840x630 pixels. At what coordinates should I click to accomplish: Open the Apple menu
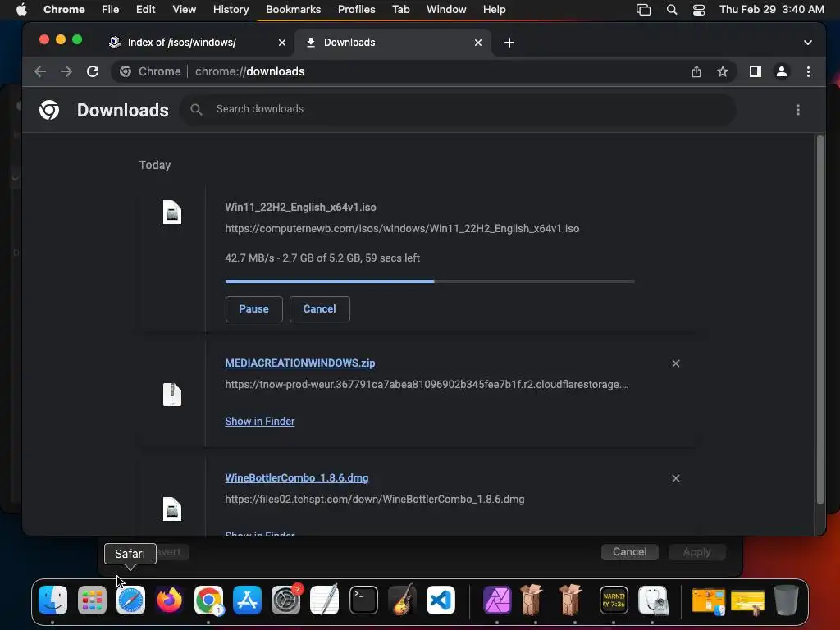[21, 10]
